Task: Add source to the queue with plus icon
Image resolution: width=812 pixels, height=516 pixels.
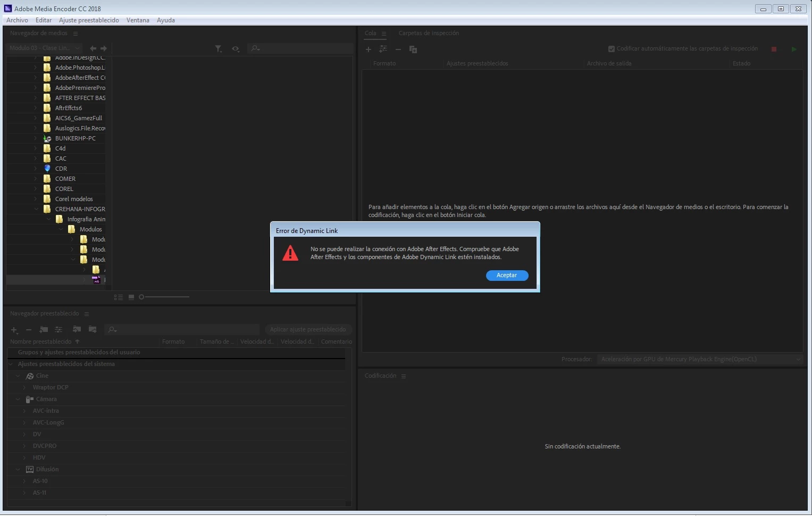Action: click(369, 49)
